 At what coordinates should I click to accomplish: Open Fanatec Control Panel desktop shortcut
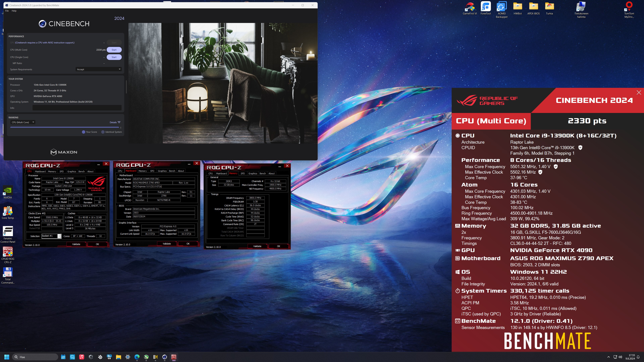pyautogui.click(x=8, y=235)
